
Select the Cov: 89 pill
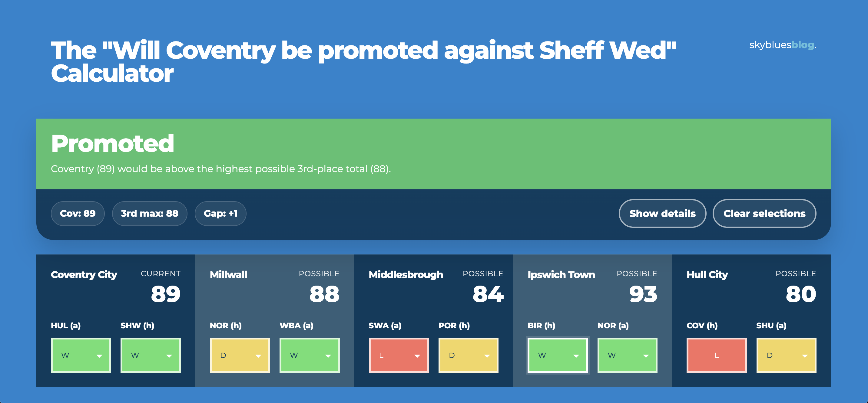(x=78, y=214)
